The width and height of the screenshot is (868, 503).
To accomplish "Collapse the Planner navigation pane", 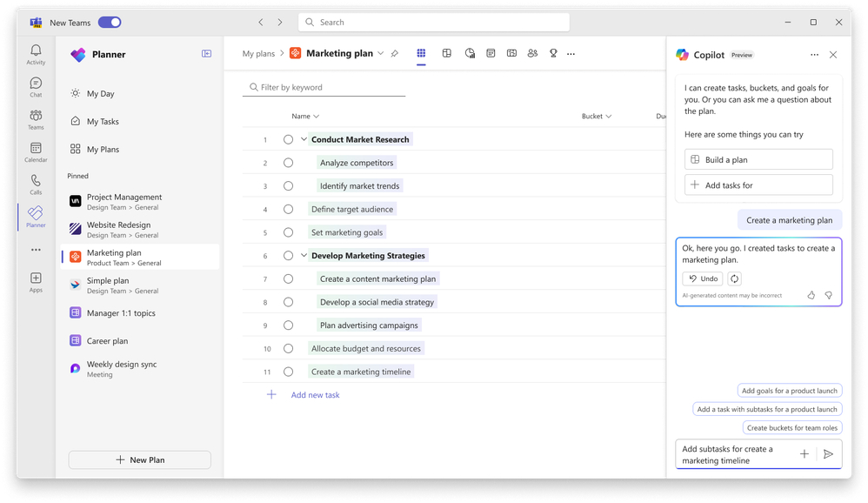I will (x=206, y=54).
